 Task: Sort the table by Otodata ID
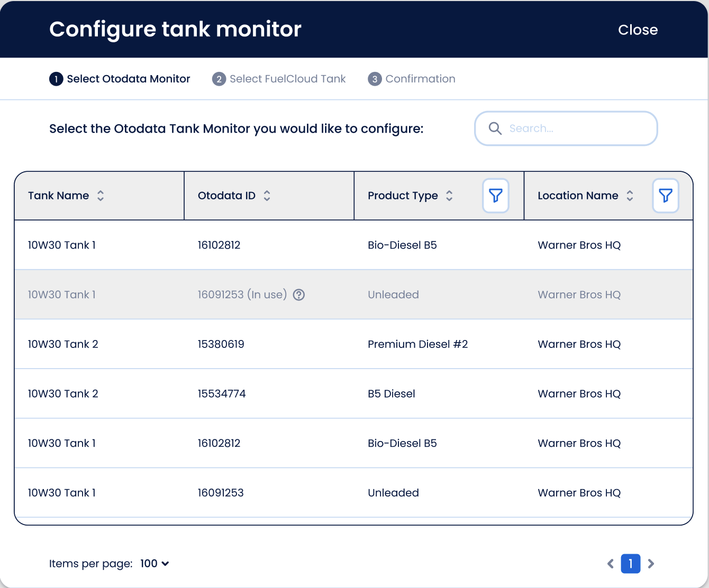coord(267,196)
